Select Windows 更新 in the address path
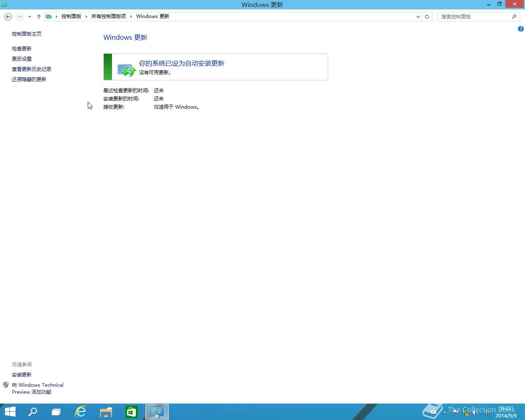This screenshot has width=525, height=420. tap(153, 16)
